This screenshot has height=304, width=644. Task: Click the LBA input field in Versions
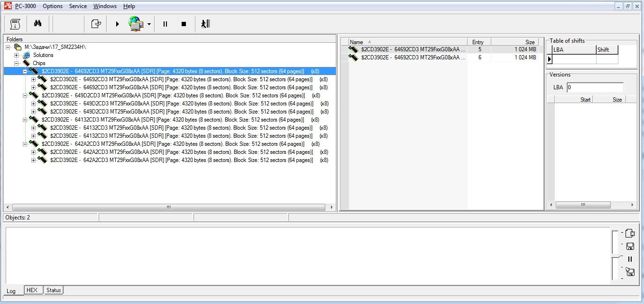point(595,87)
